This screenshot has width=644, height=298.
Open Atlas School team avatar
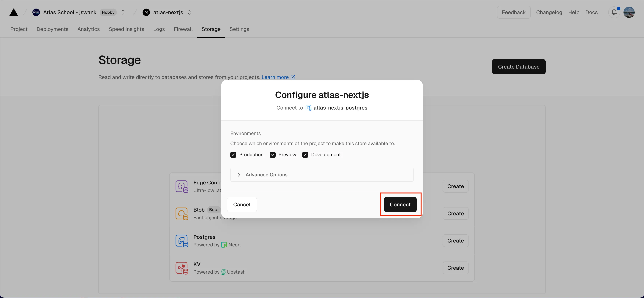pos(36,12)
